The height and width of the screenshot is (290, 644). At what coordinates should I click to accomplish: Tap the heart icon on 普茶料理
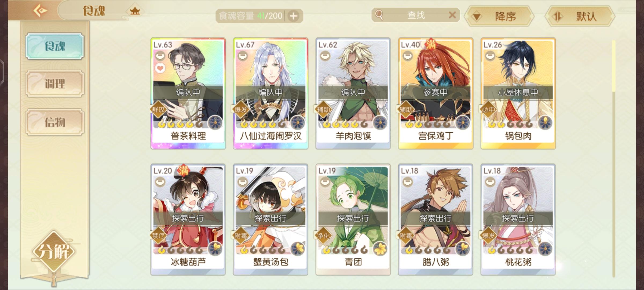160,68
